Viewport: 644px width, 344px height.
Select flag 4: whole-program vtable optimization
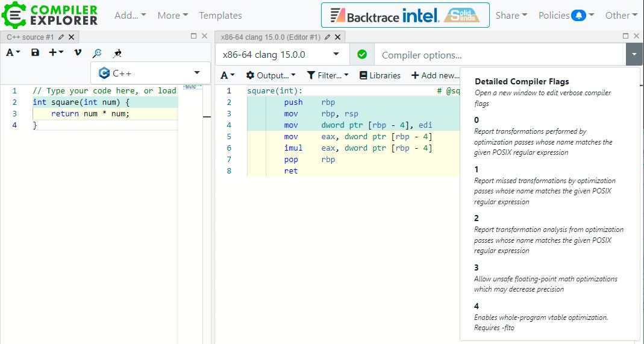point(549,316)
